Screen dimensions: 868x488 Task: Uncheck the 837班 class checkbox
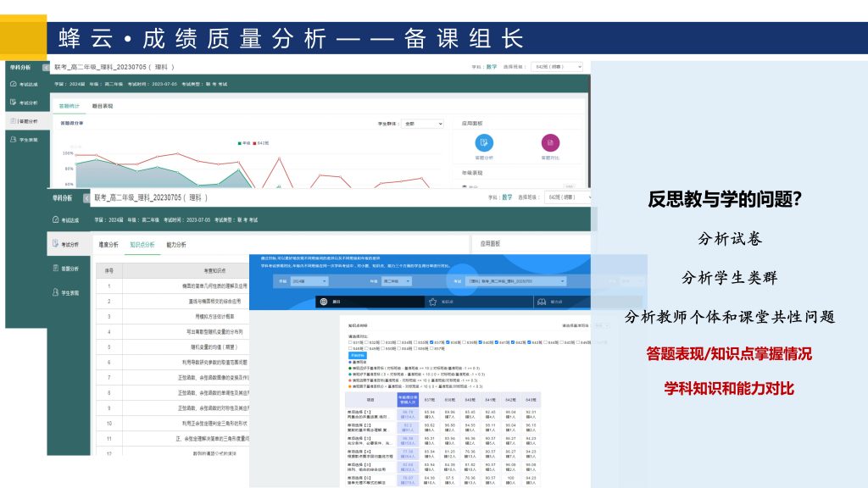pos(432,342)
